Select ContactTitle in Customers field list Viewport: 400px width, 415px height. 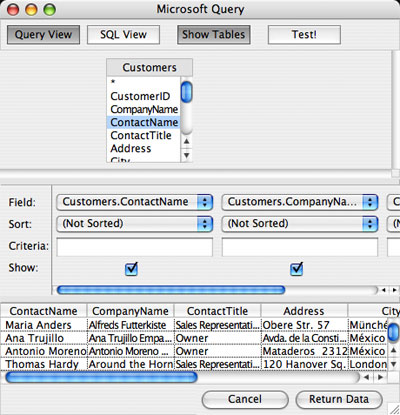(x=143, y=135)
